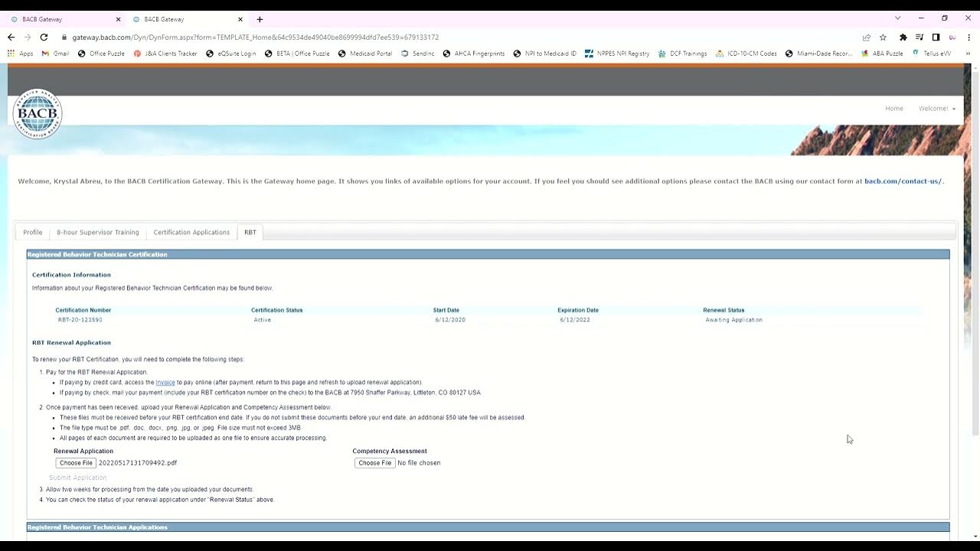The width and height of the screenshot is (980, 551).
Task: Open the 8-hour Supervisor Training tab
Action: (x=98, y=232)
